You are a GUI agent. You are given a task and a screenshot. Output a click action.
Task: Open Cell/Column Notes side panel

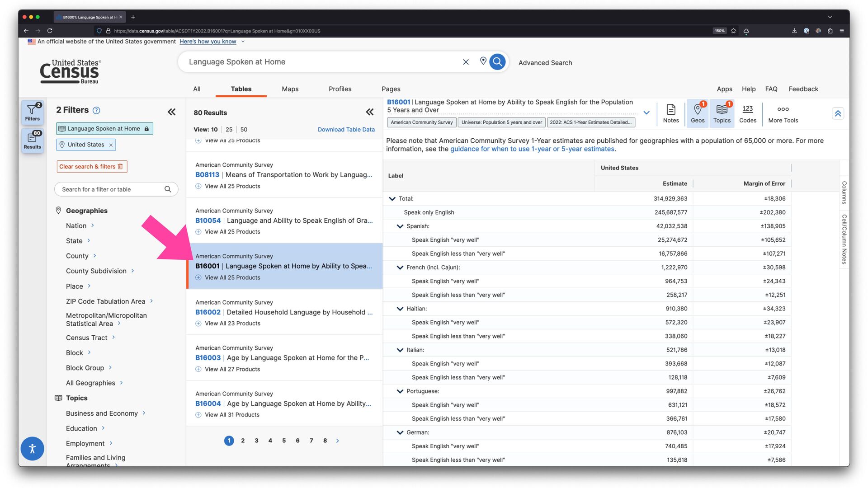coord(844,239)
